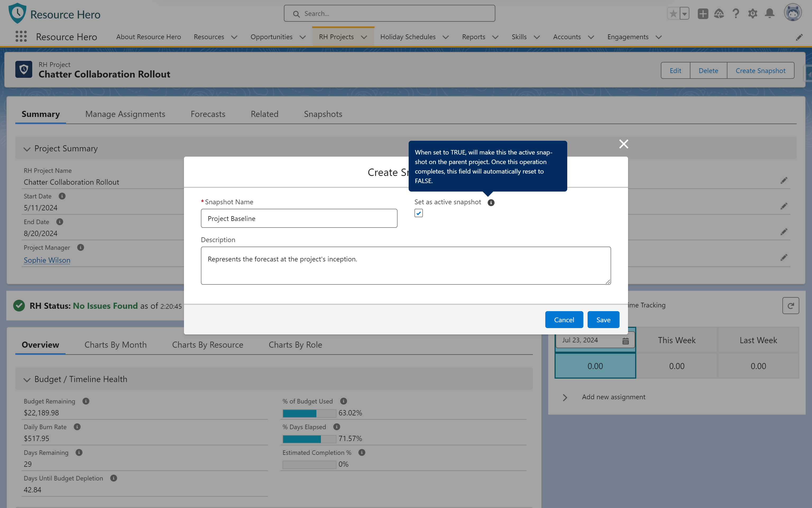Switch to Related tab
The height and width of the screenshot is (508, 812).
point(264,114)
